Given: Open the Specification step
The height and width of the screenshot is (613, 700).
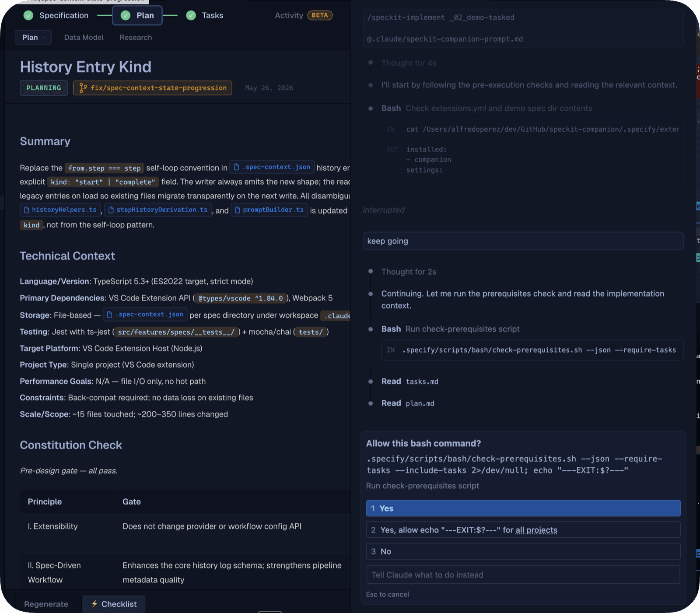Looking at the screenshot, I should [56, 15].
